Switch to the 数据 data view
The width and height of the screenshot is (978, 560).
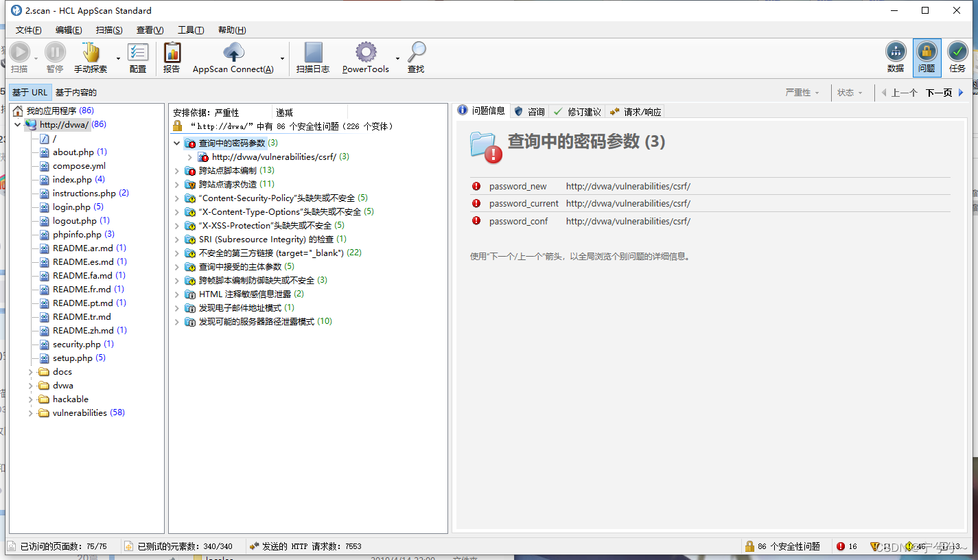point(896,58)
